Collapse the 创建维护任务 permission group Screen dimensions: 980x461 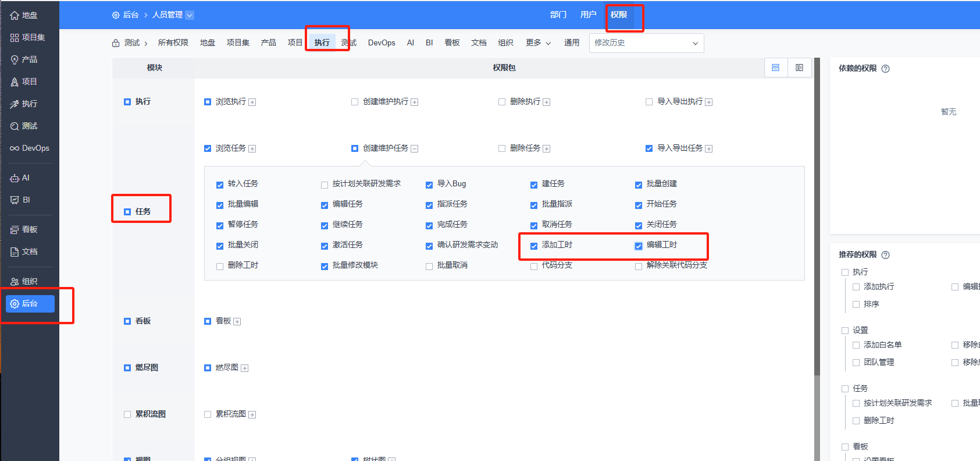pos(415,149)
